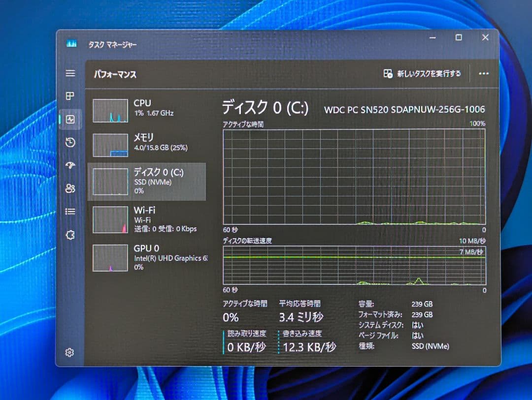Click the CPU mini-graph thumbnail

(109, 111)
